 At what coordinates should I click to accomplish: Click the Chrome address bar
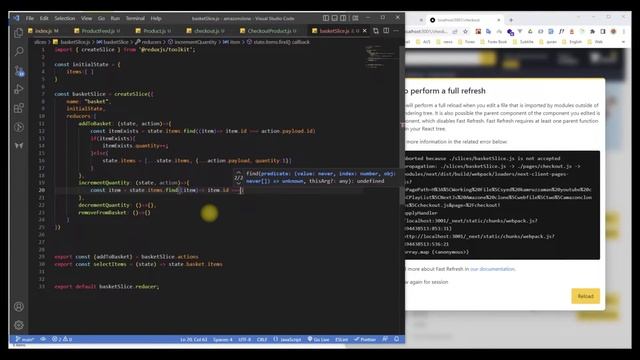point(427,31)
